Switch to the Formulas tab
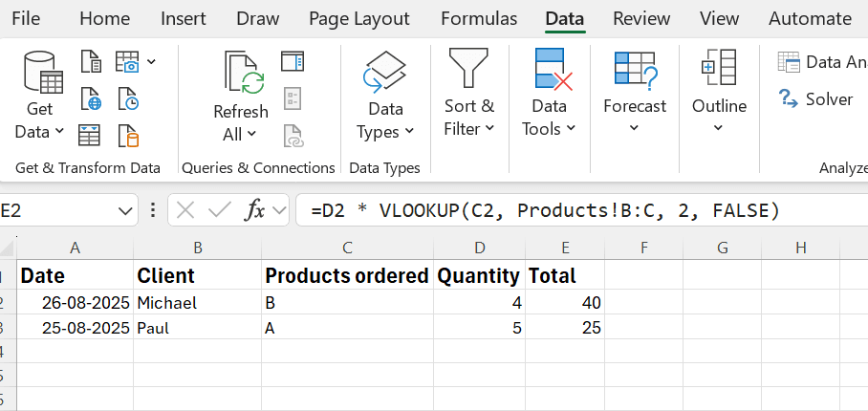 [479, 18]
